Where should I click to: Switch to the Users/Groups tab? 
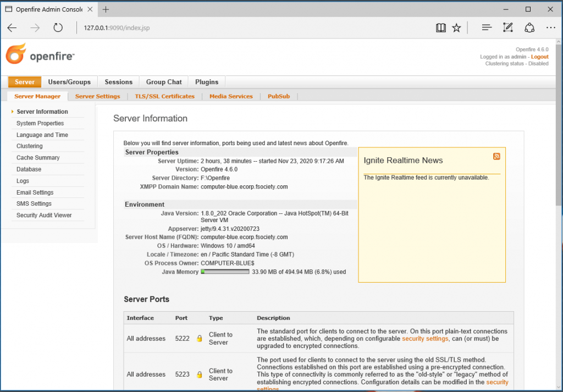[69, 82]
